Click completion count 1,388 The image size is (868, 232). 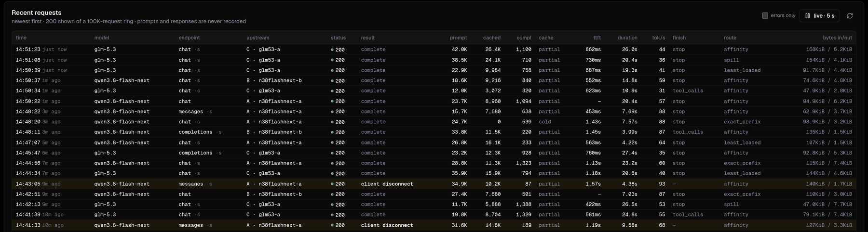click(x=523, y=205)
